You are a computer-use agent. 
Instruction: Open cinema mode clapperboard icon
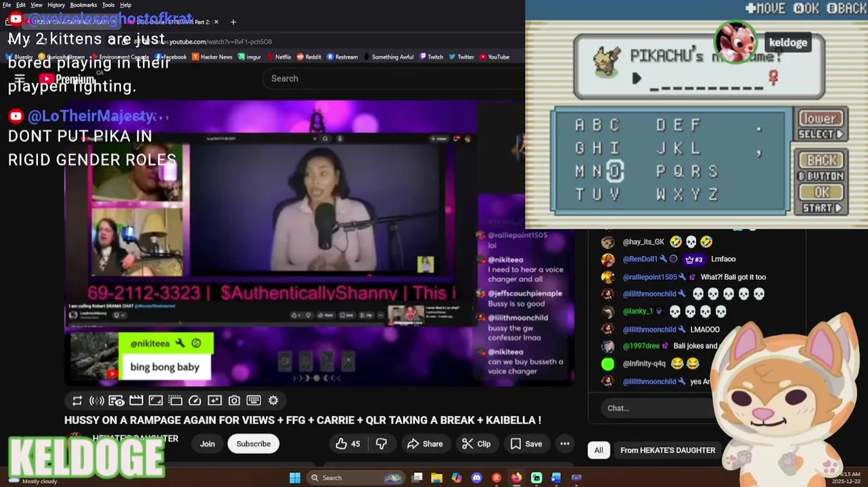136,400
